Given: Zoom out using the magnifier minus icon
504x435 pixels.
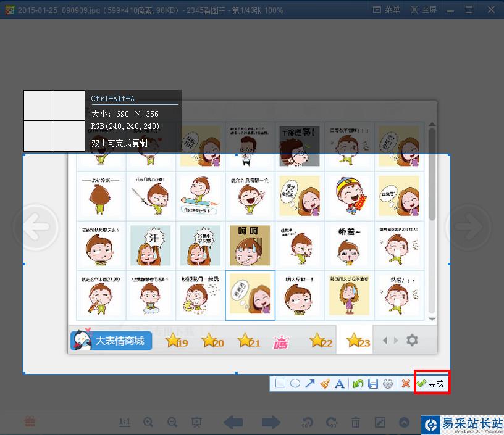Looking at the screenshot, I should (x=172, y=422).
